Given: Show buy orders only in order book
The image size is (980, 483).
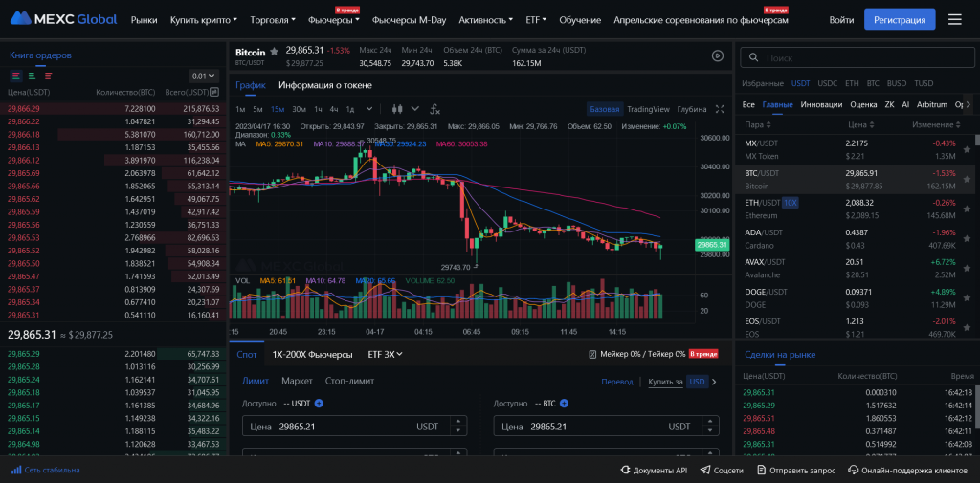Looking at the screenshot, I should click(32, 76).
